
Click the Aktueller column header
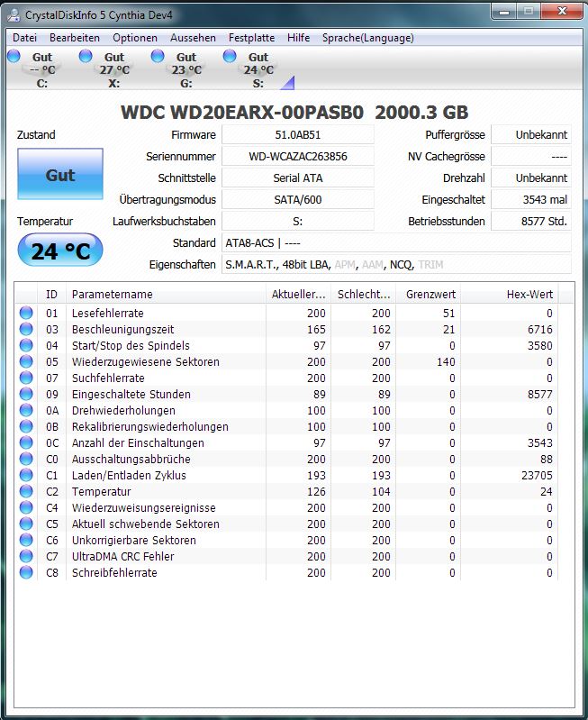pos(298,295)
